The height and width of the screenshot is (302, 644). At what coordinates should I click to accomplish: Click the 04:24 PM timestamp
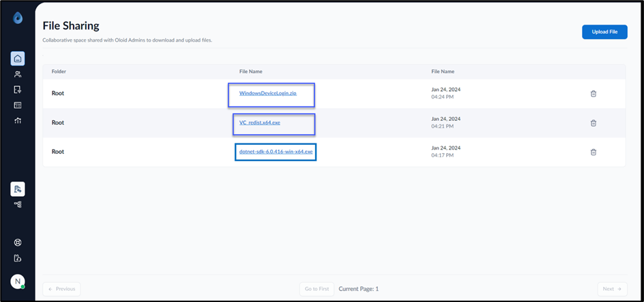point(442,97)
